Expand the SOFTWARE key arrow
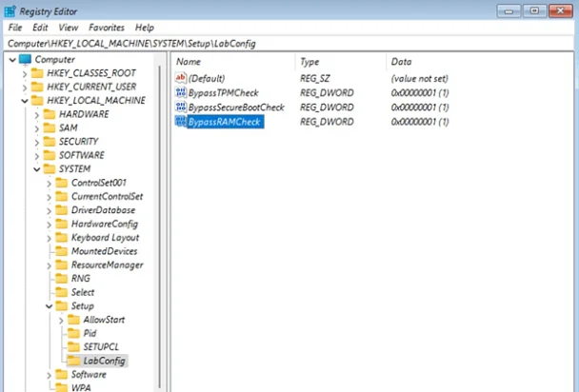 pos(36,156)
